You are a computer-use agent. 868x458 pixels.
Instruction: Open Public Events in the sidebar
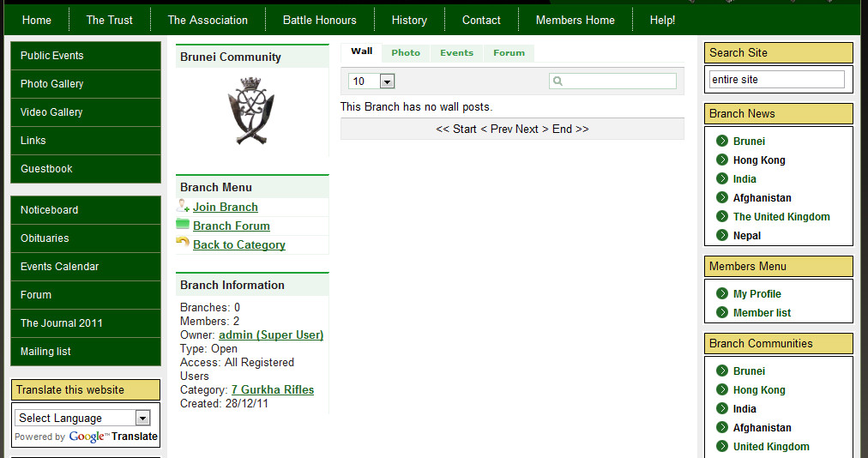(x=86, y=56)
